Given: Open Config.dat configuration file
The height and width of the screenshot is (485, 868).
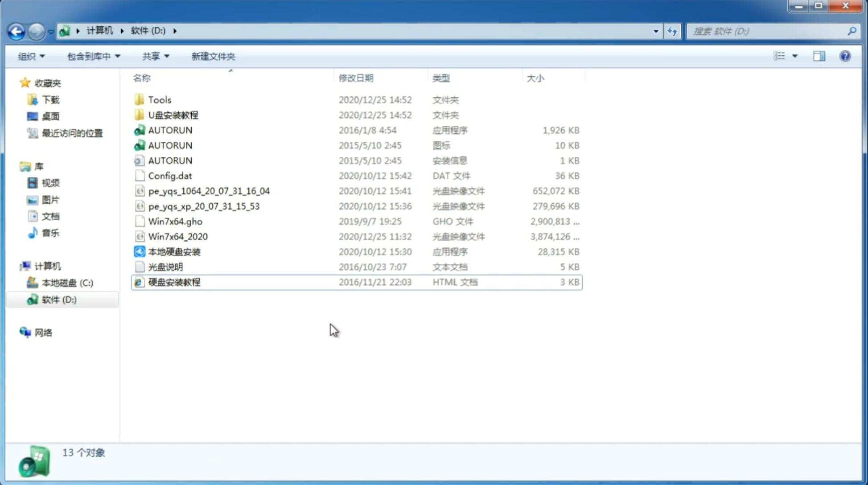Looking at the screenshot, I should 170,175.
